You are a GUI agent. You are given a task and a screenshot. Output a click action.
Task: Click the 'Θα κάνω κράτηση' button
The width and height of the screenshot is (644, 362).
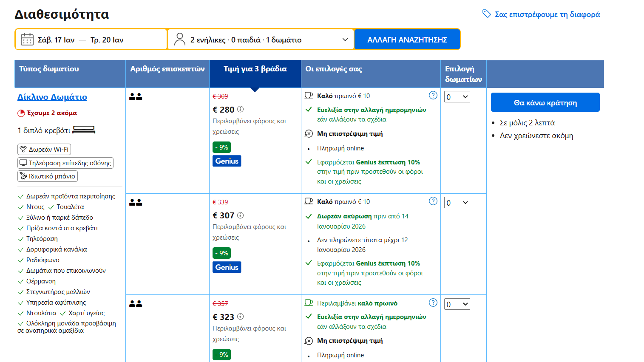coord(545,102)
